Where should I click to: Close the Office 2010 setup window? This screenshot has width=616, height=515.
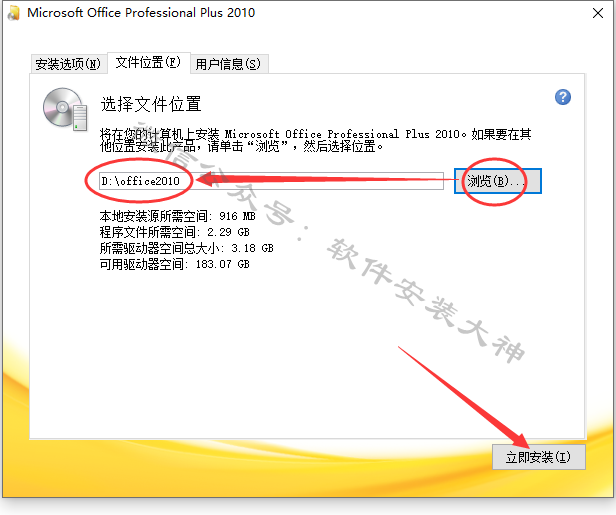pyautogui.click(x=598, y=13)
